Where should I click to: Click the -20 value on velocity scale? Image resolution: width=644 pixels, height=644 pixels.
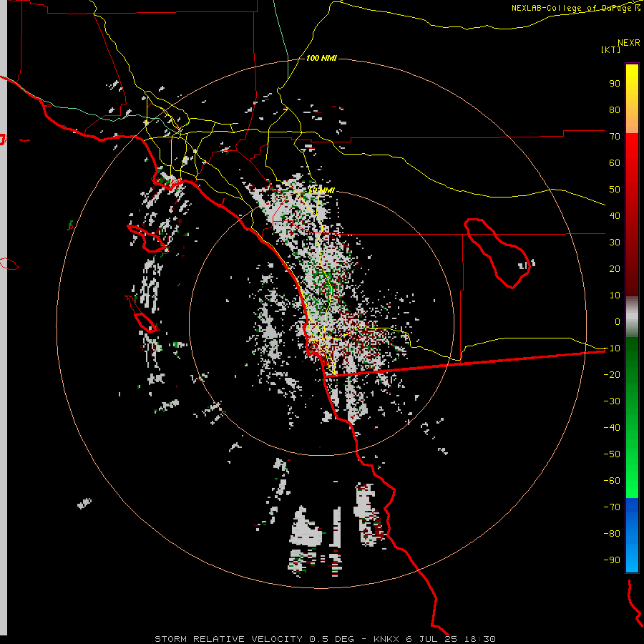tap(612, 374)
